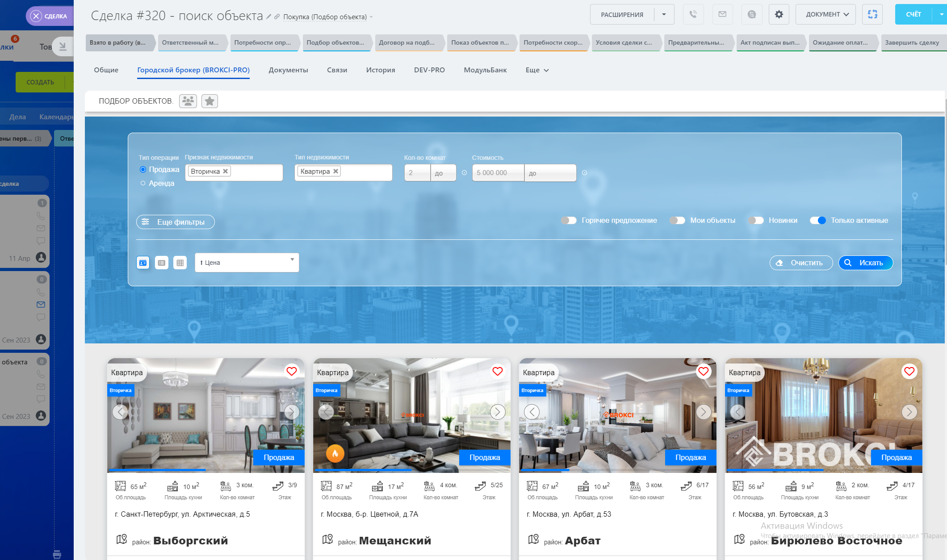The image size is (947, 560).
Task: Switch to grid table view icon
Action: click(180, 263)
